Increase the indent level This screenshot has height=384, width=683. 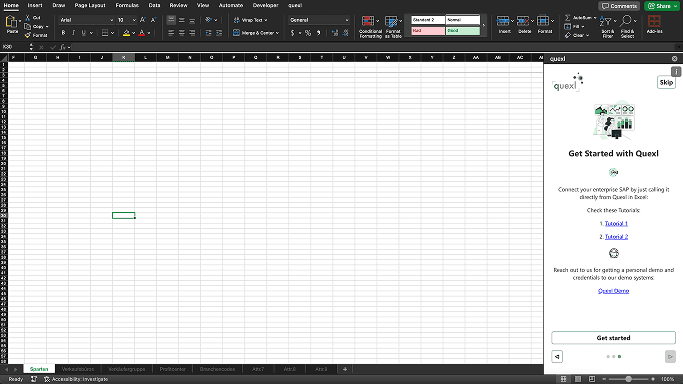(219, 33)
